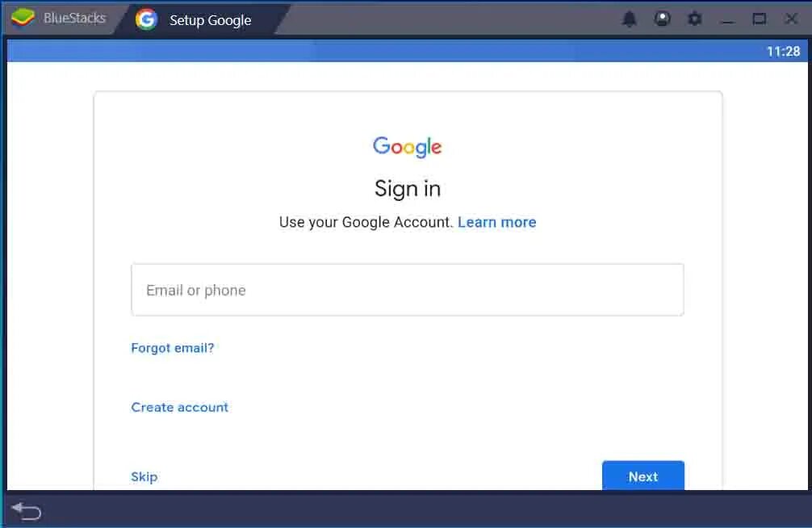Image resolution: width=812 pixels, height=528 pixels.
Task: Click the 11:28 clock in status bar
Action: point(783,52)
